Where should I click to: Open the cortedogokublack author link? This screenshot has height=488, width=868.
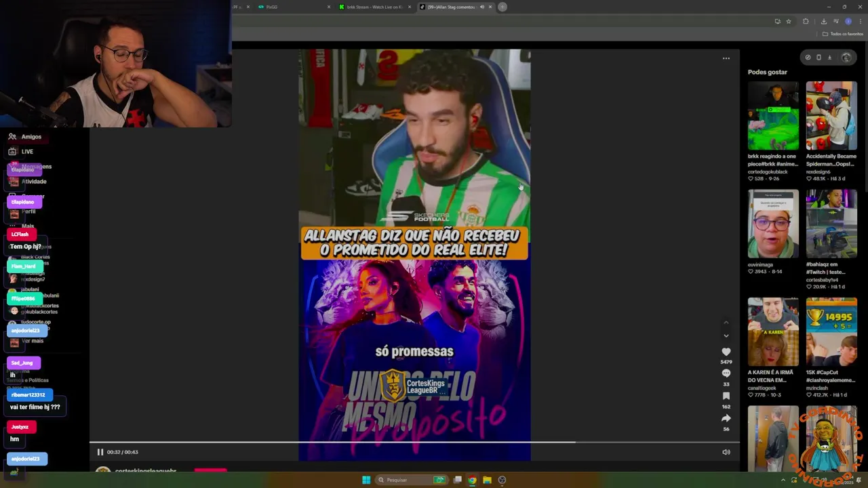coord(768,172)
